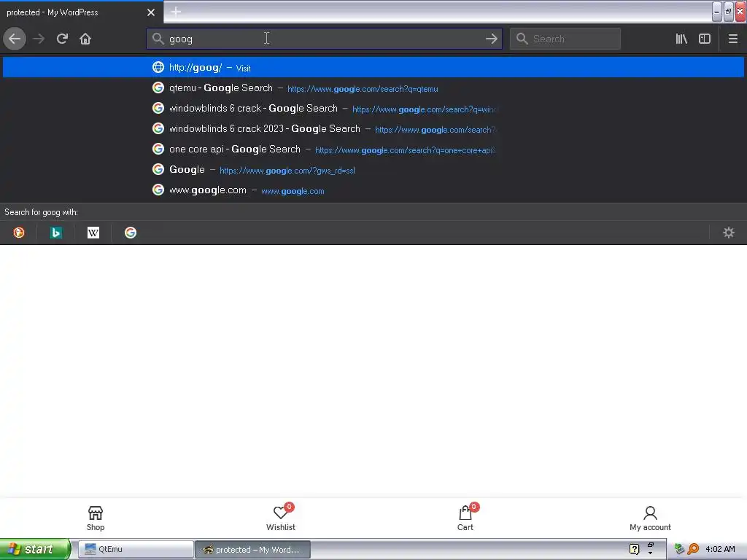Choose the qtemu - Google Search suggestion
The width and height of the screenshot is (747, 560).
click(373, 88)
